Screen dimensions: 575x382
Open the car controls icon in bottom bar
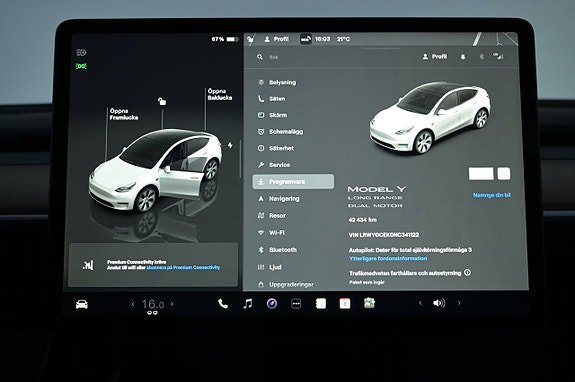pyautogui.click(x=81, y=304)
